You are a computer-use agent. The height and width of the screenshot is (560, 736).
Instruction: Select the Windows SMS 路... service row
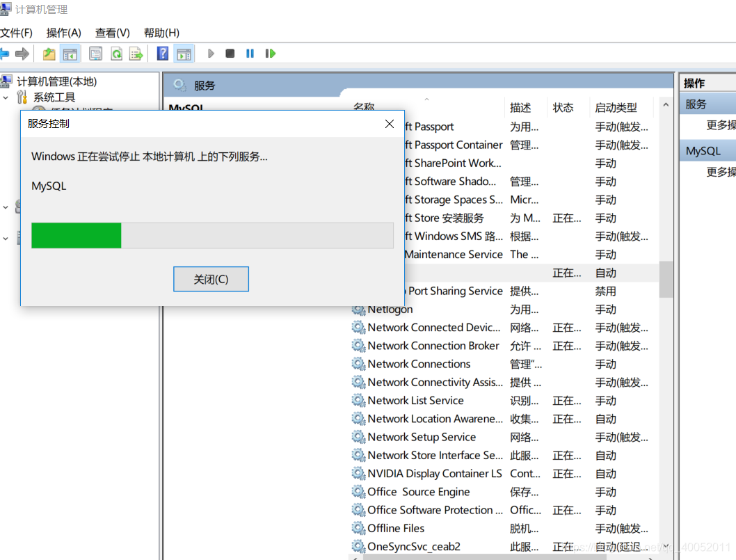click(531, 236)
